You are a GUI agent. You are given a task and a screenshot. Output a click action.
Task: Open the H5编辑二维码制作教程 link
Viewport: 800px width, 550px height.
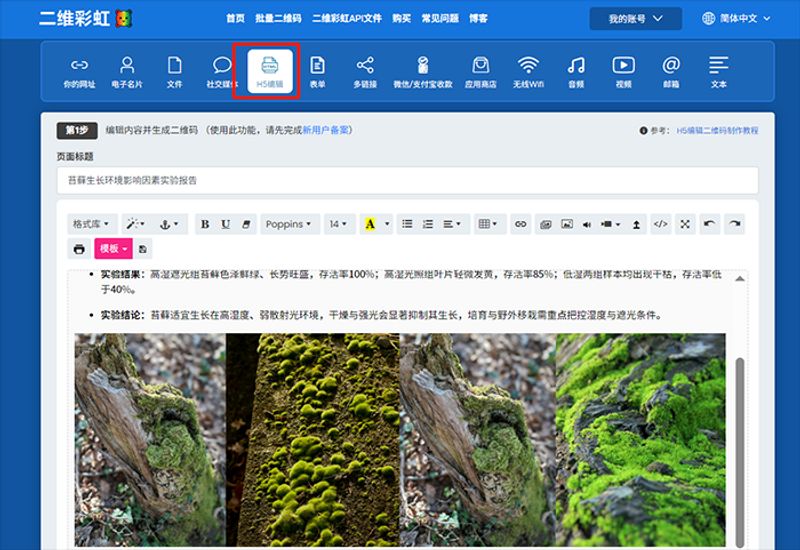pos(717,130)
